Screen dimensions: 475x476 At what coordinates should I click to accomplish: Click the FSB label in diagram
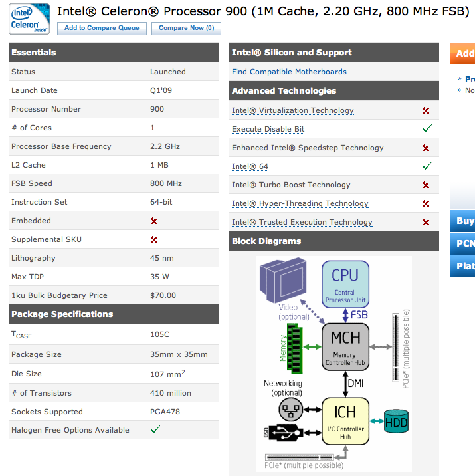pyautogui.click(x=359, y=315)
